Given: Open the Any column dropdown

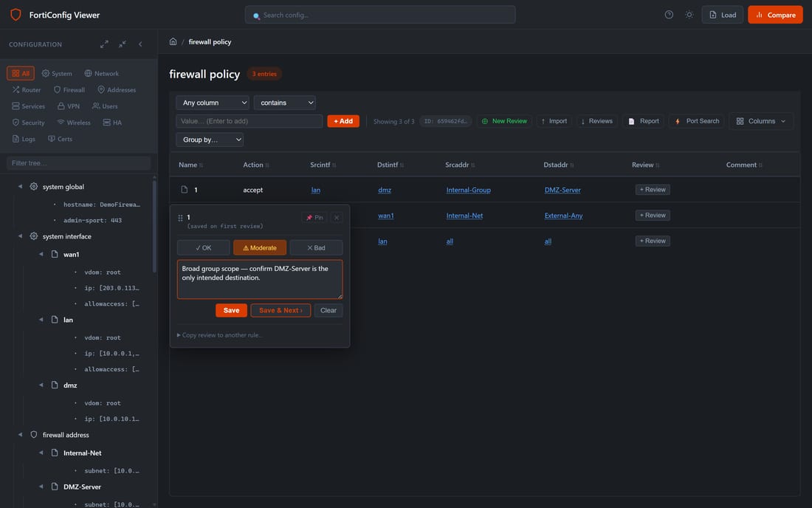Looking at the screenshot, I should (x=213, y=103).
